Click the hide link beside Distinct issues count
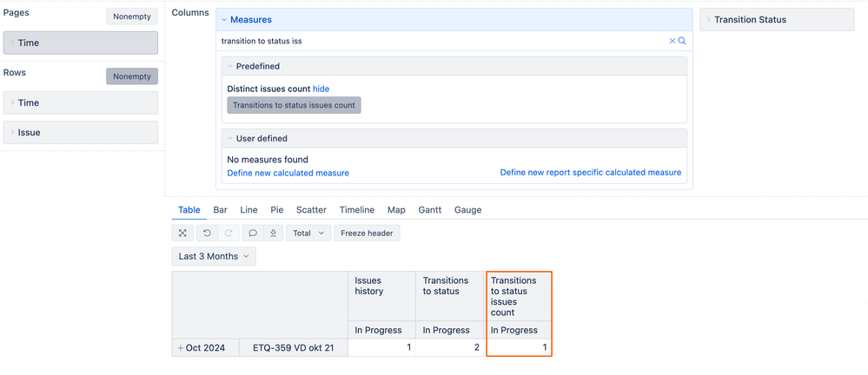This screenshot has height=375, width=868. point(321,89)
